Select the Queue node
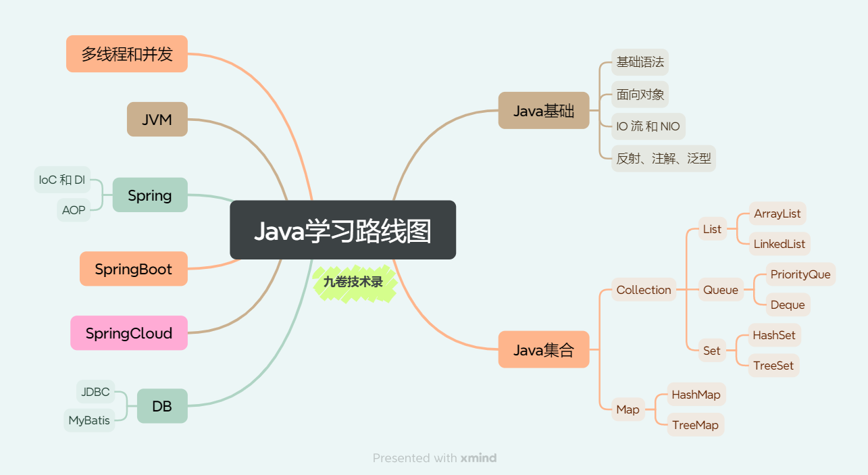The width and height of the screenshot is (868, 475). (x=721, y=290)
